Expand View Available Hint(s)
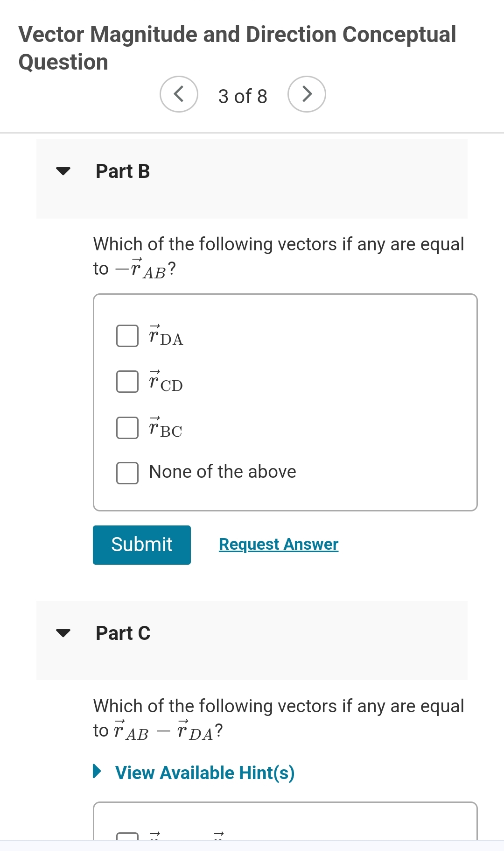The image size is (504, 851). (203, 772)
